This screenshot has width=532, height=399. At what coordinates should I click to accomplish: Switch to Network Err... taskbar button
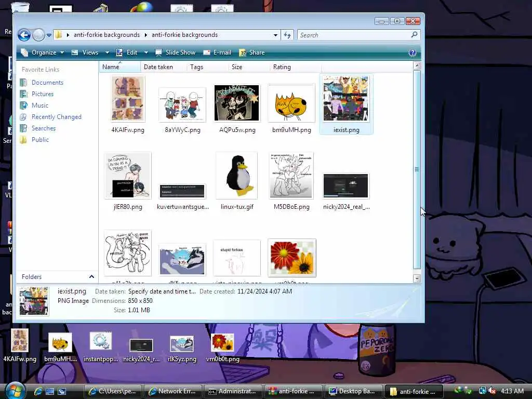172,391
